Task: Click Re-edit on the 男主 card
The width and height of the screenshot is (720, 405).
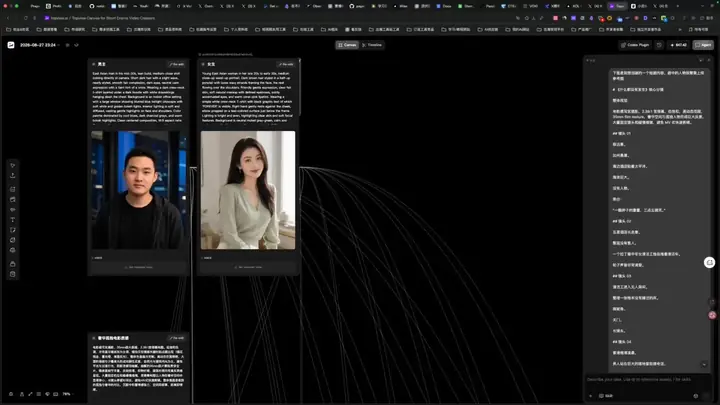Action: click(x=176, y=64)
